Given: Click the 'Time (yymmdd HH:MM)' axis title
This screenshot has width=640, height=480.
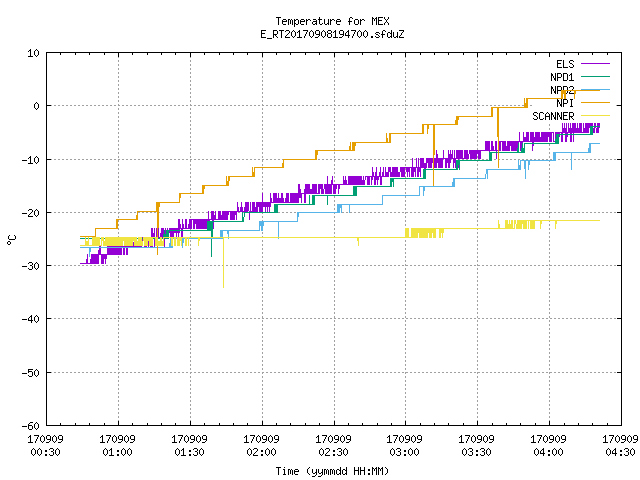Looking at the screenshot, I should tap(332, 471).
